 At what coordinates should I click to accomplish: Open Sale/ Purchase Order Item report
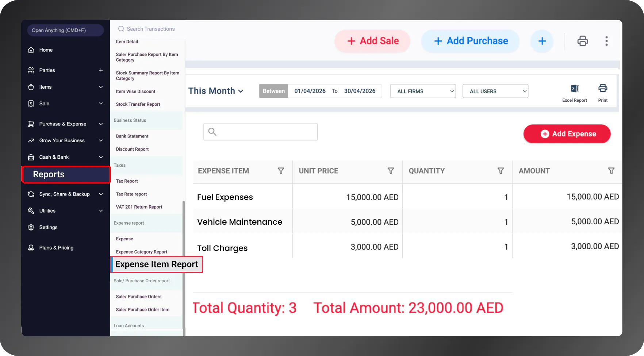coord(142,310)
